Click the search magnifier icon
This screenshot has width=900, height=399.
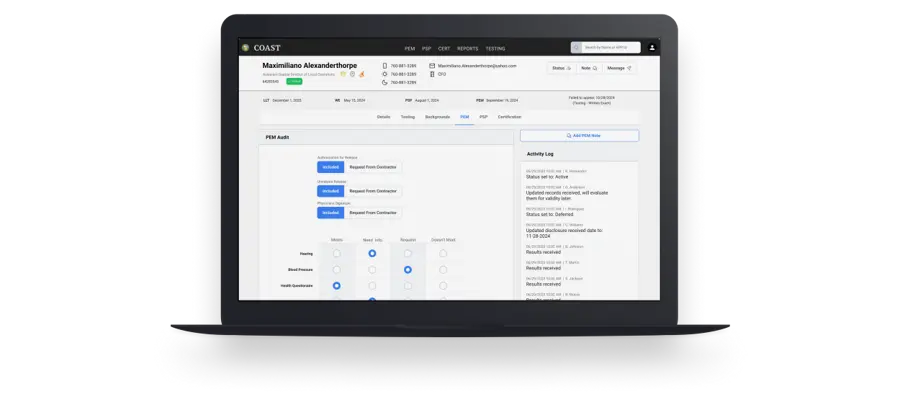pyautogui.click(x=577, y=48)
